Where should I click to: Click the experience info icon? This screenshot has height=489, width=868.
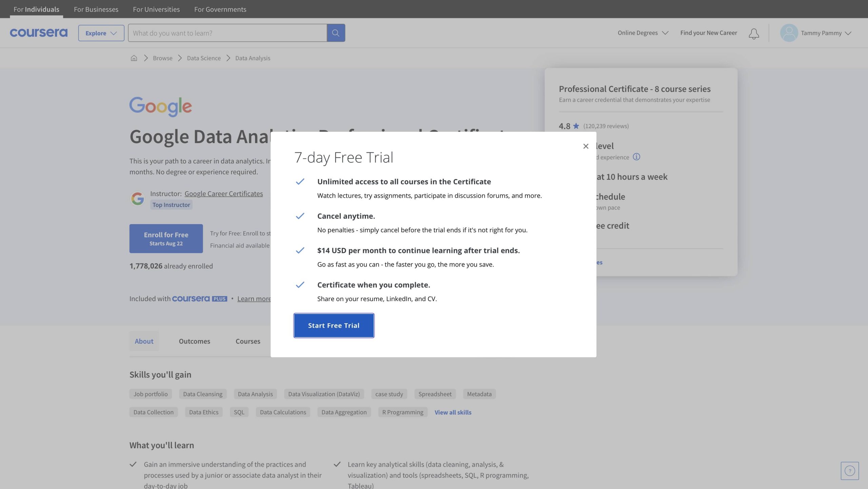(x=636, y=157)
